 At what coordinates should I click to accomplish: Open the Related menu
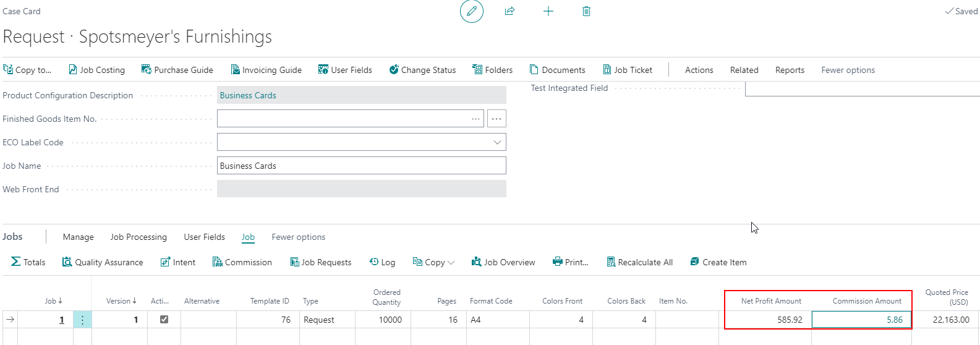(x=744, y=70)
